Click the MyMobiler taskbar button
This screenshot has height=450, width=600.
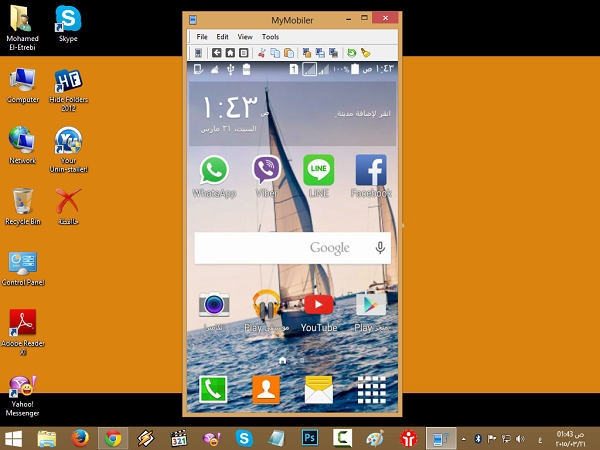click(441, 439)
